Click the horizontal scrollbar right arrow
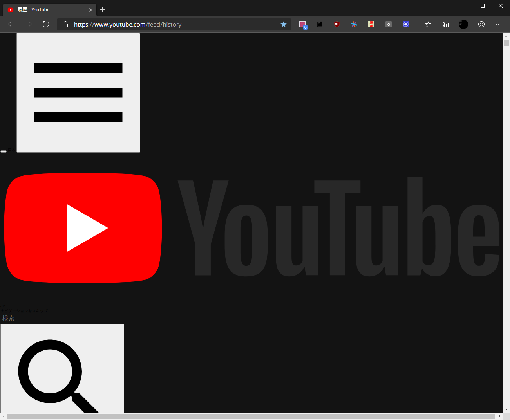 500,416
